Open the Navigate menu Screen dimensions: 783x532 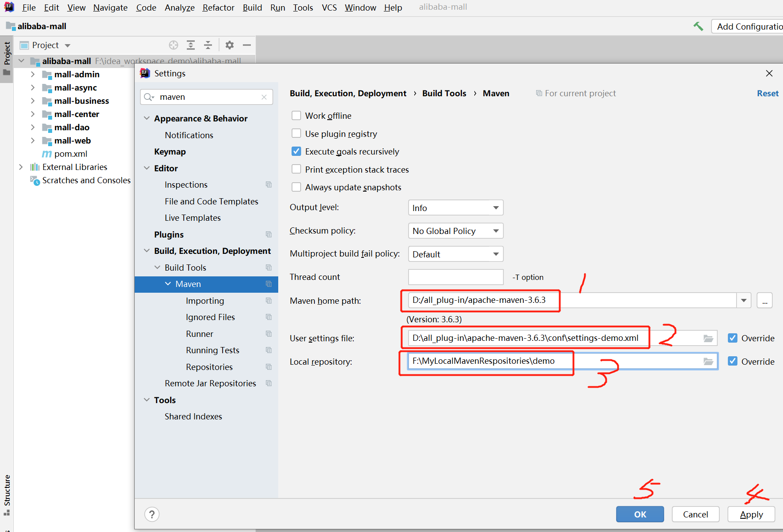(x=110, y=8)
